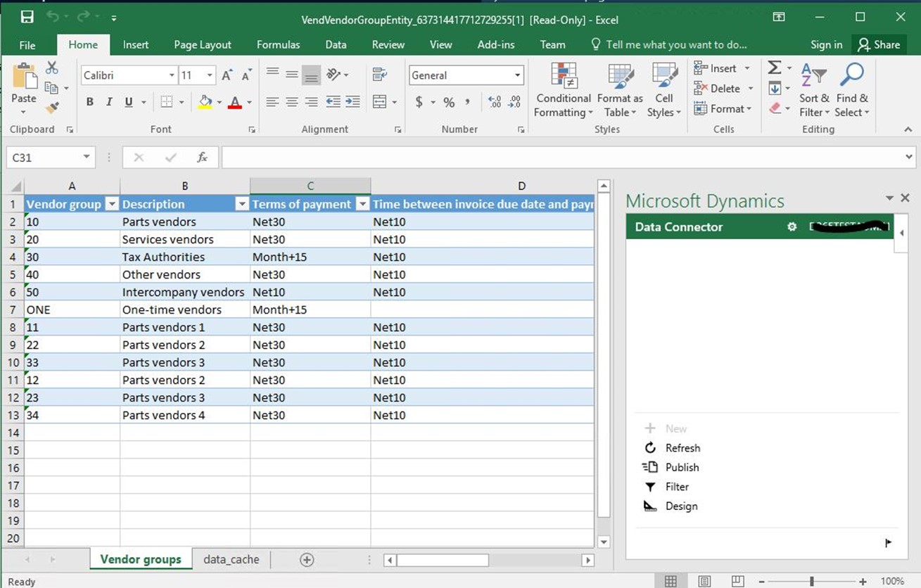Screen dimensions: 921x588
Task: Open Vendor group column filter dropdown
Action: coord(111,204)
